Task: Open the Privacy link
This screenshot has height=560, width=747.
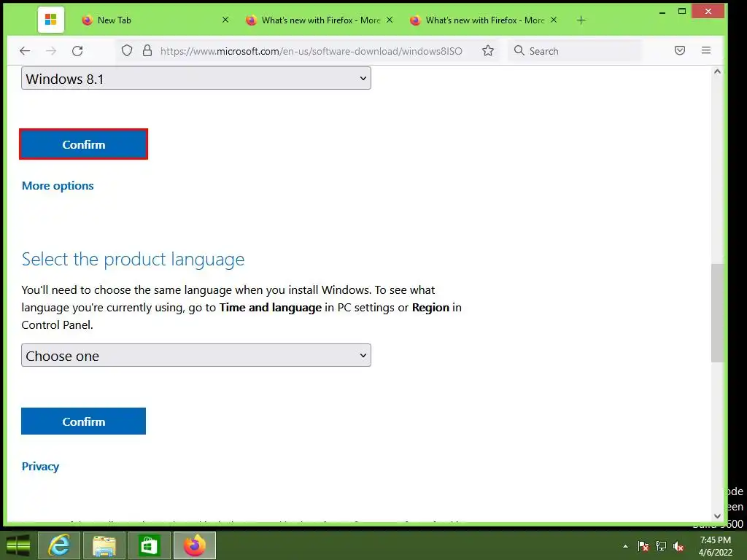Action: point(40,466)
